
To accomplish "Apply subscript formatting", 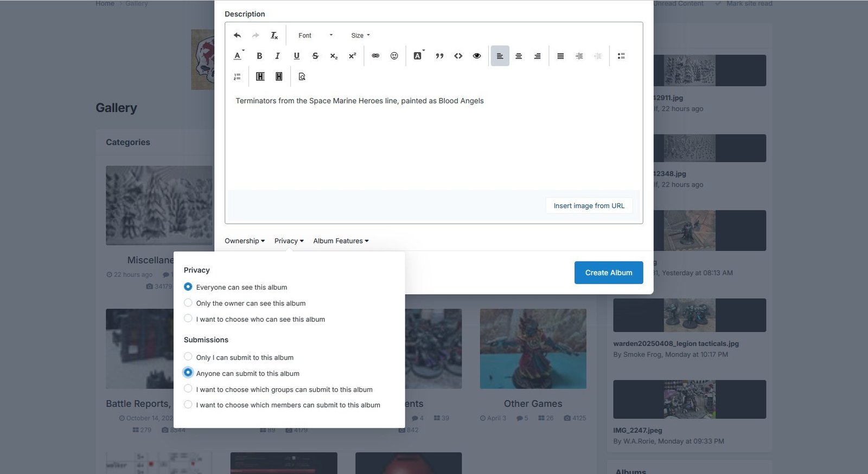I will tap(334, 56).
